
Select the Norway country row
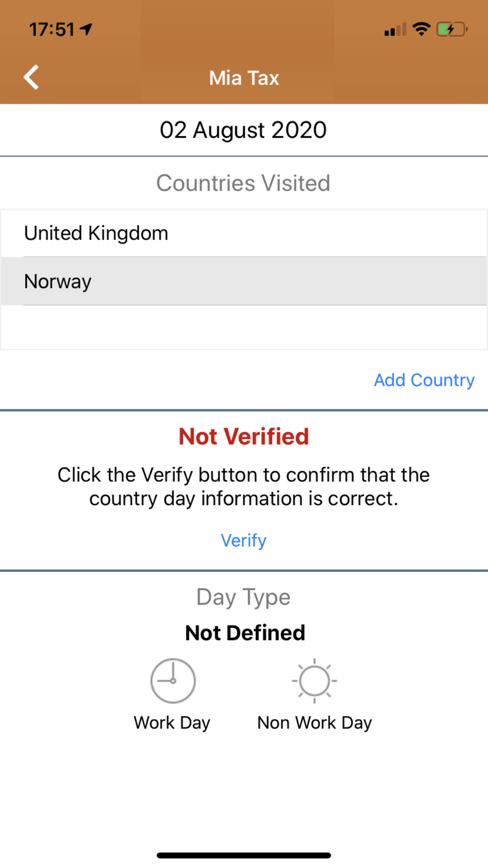244,281
